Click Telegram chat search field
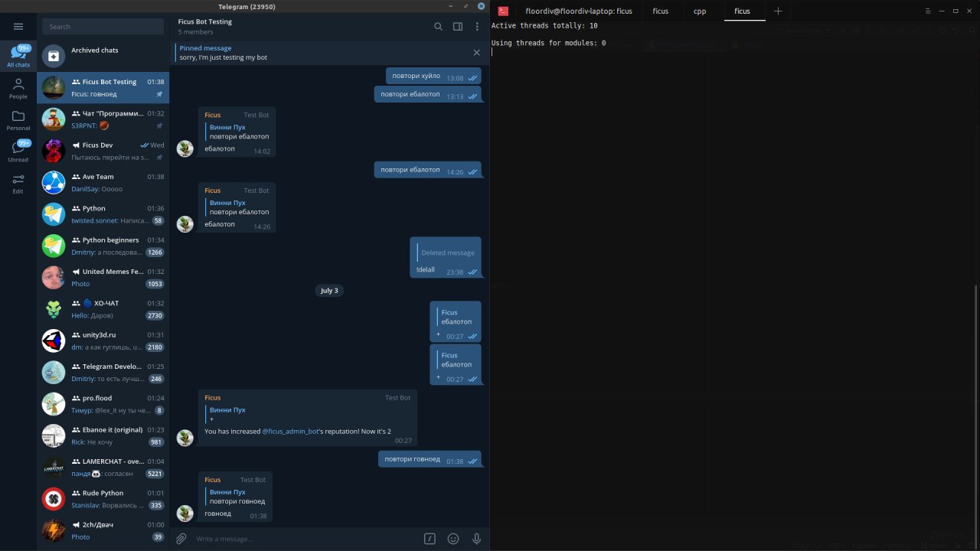The image size is (980, 551). pos(104,27)
